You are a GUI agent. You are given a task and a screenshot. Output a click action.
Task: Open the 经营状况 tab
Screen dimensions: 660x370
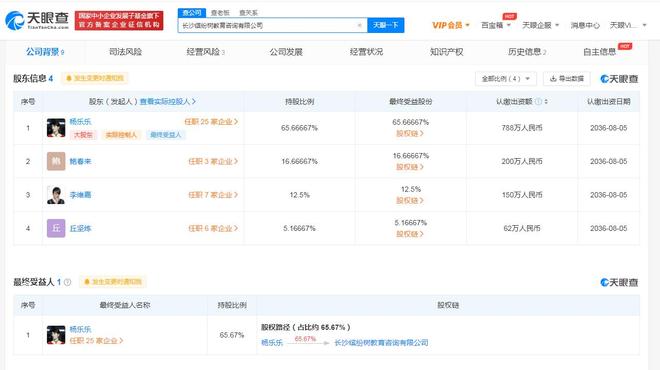pyautogui.click(x=366, y=52)
